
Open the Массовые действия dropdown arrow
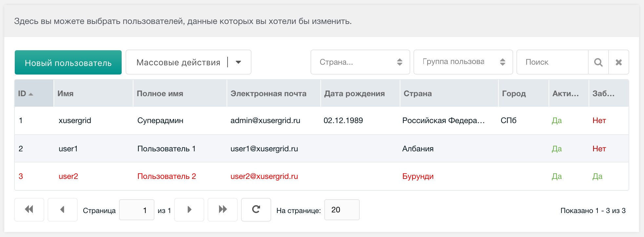tap(238, 62)
